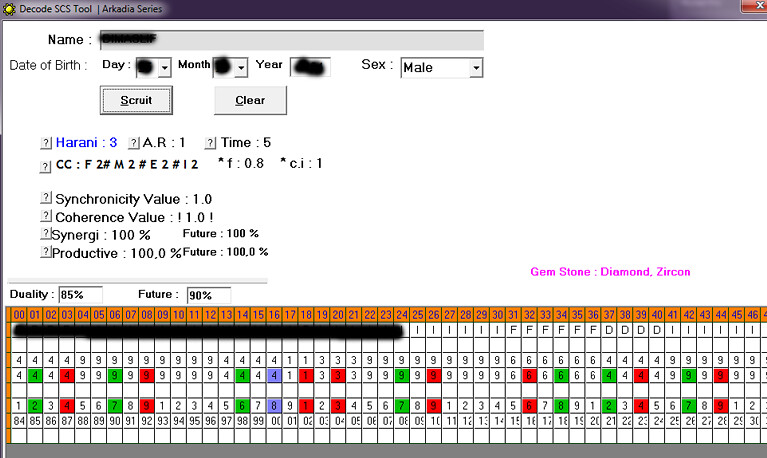Screen dimensions: 767x458
Task: Click the D cell under column header 37
Action: (x=609, y=330)
